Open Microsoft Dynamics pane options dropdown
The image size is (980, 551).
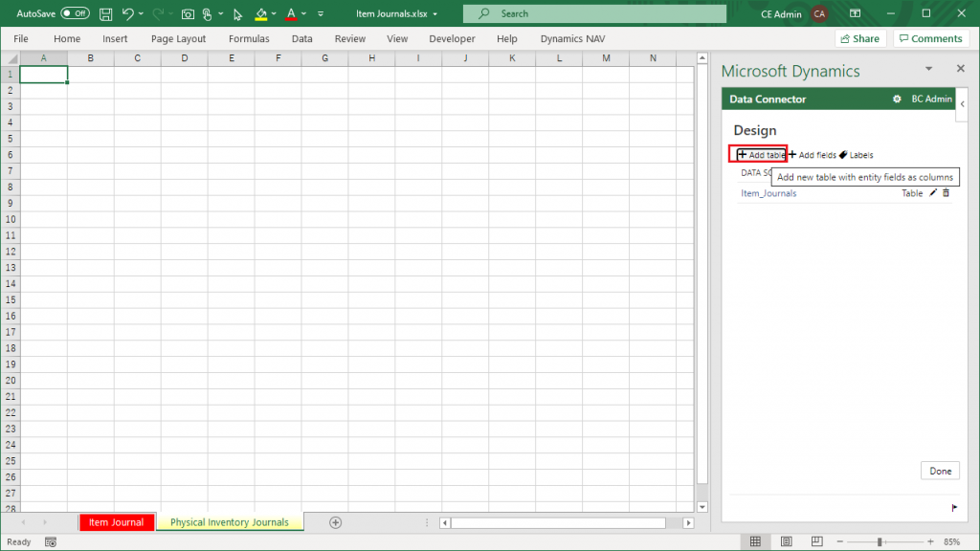928,69
